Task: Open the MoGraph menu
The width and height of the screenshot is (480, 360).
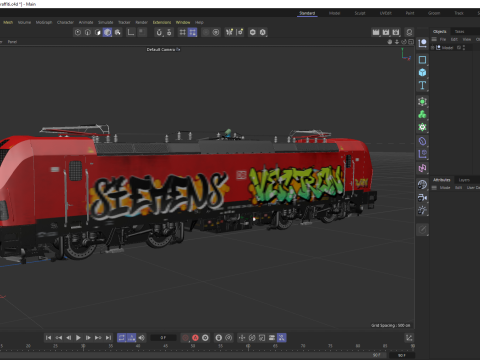Action: coord(44,22)
